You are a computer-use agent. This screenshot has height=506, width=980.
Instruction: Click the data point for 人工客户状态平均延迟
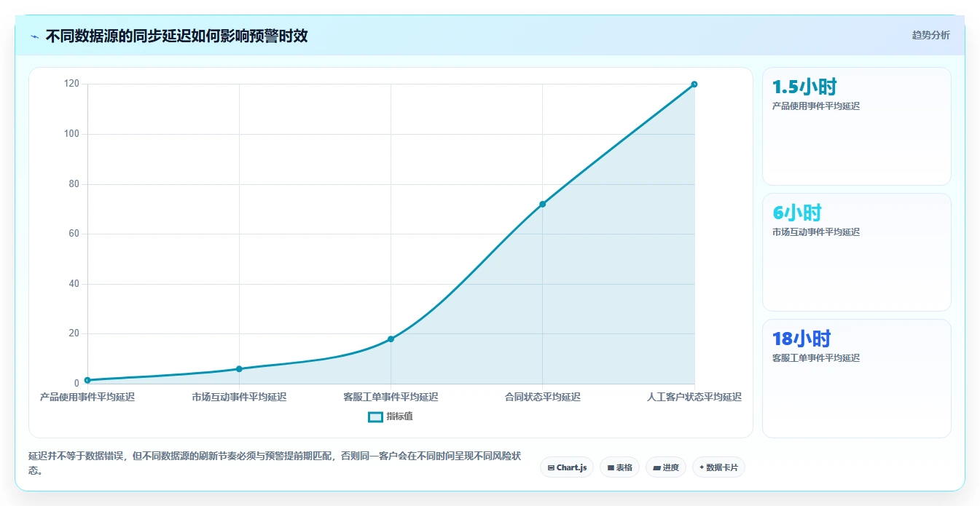click(x=694, y=84)
